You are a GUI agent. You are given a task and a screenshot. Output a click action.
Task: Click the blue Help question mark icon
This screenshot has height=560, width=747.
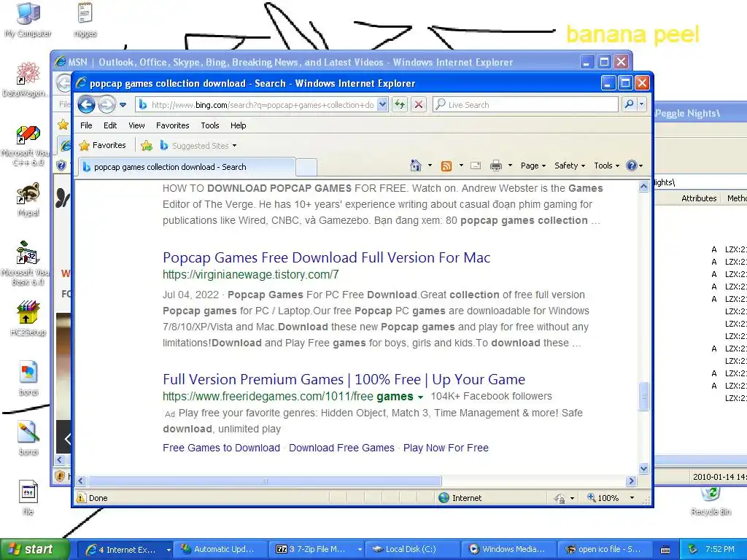click(632, 166)
